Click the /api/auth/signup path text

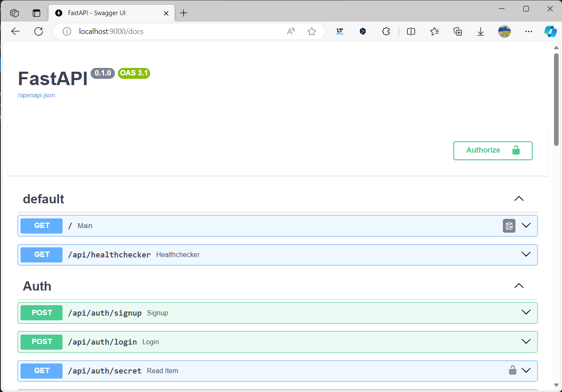tap(105, 313)
